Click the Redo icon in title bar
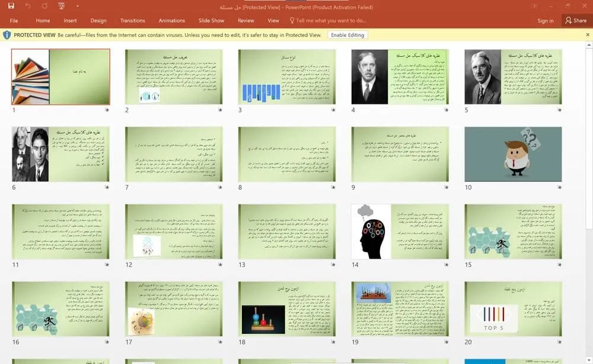 click(44, 6)
